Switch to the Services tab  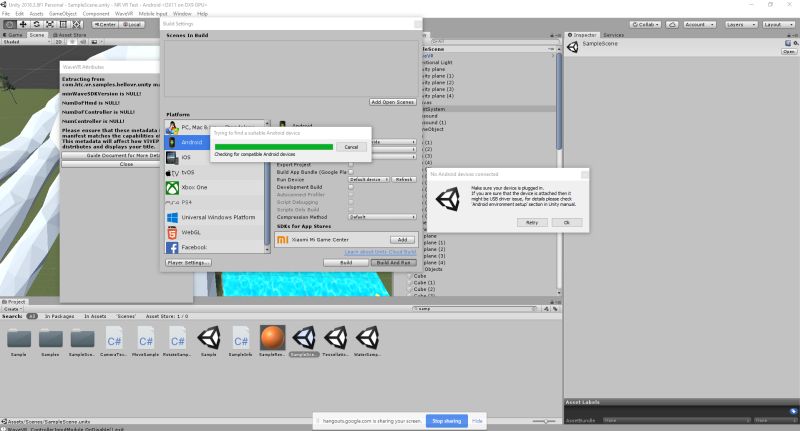[x=613, y=35]
